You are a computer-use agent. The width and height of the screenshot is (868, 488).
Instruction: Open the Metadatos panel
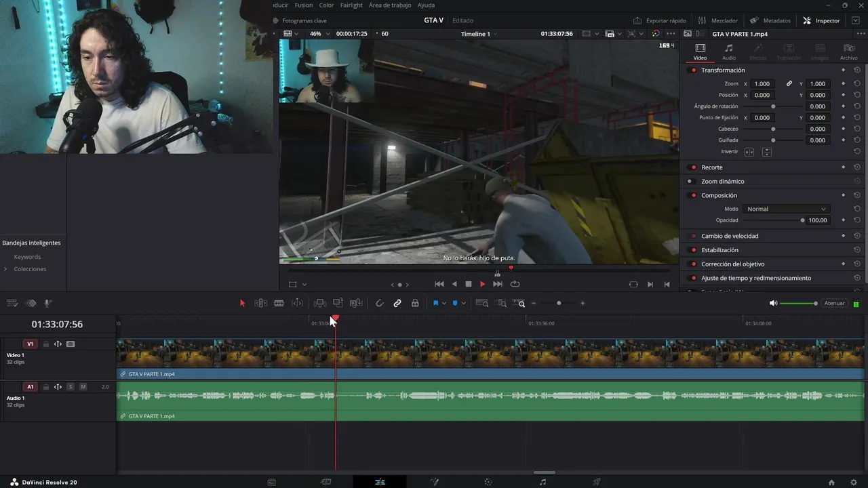[x=770, y=20]
